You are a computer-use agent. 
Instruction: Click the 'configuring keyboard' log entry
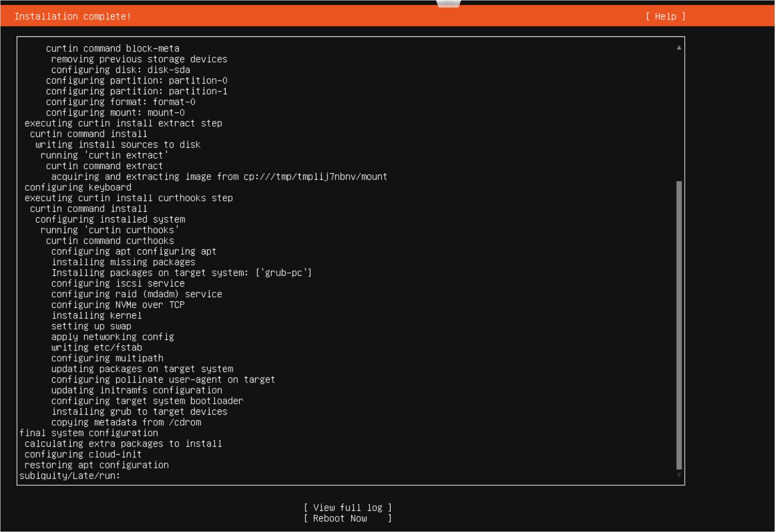pyautogui.click(x=78, y=187)
